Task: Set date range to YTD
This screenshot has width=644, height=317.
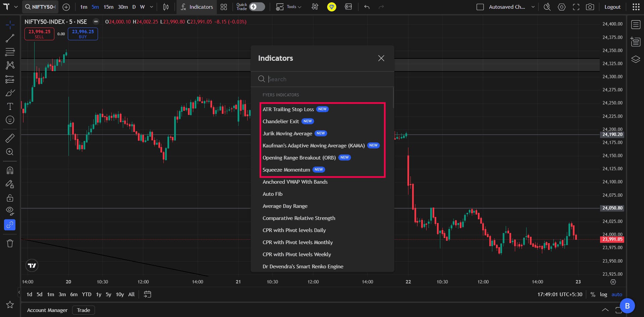Action: point(87,295)
